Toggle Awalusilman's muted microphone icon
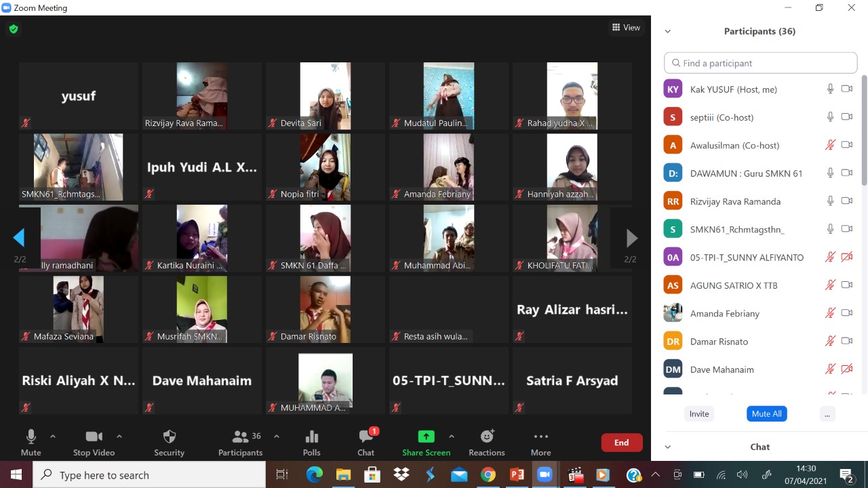 point(829,145)
